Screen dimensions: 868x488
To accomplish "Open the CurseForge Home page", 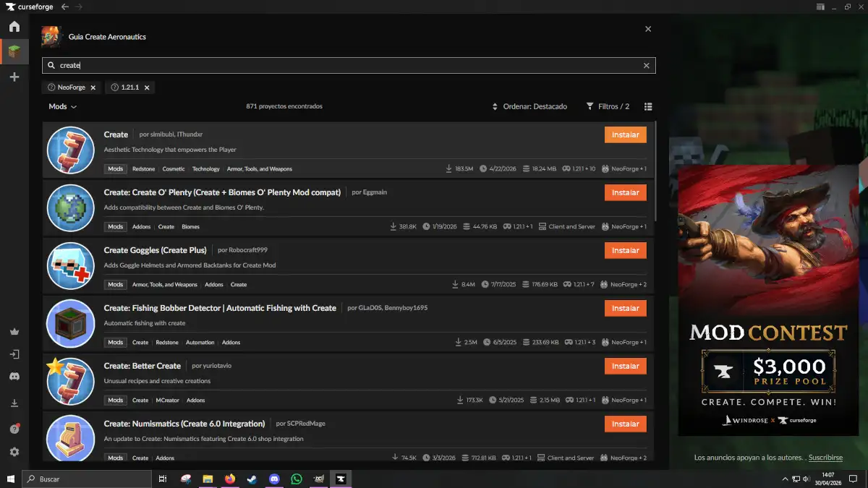I will [x=14, y=26].
